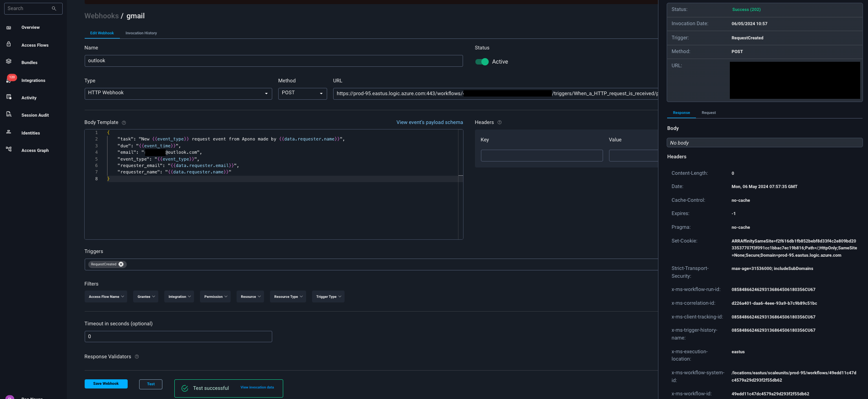Open the Access Graph icon
Viewport: 868px width, 399px height.
(x=9, y=149)
